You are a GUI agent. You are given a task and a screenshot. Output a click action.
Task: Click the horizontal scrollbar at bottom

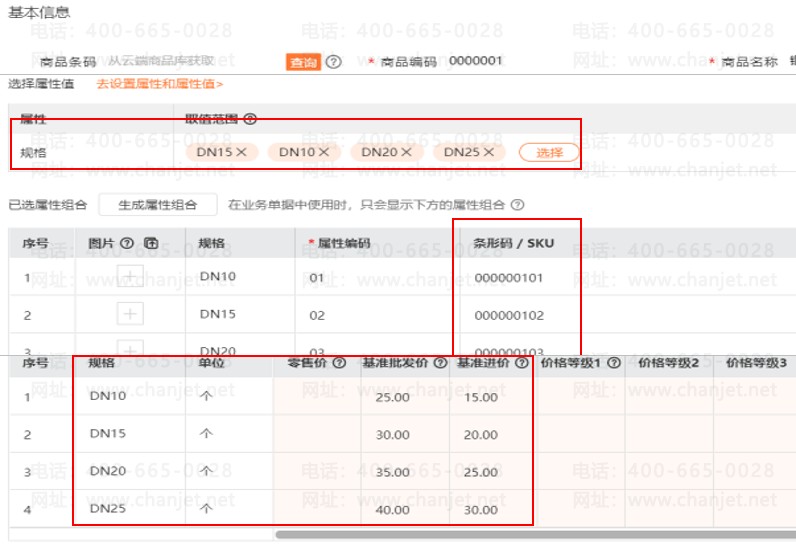pyautogui.click(x=536, y=534)
